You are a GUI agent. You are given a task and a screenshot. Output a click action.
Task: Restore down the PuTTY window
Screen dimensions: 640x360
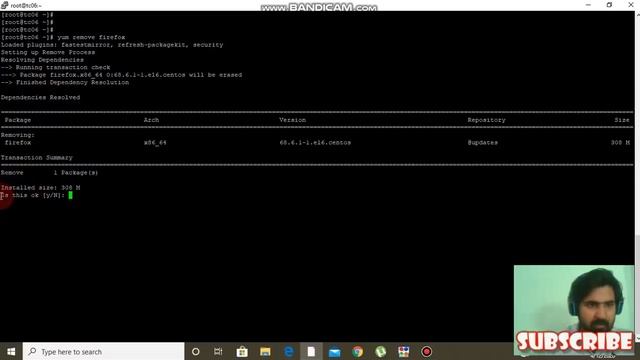(x=609, y=5)
